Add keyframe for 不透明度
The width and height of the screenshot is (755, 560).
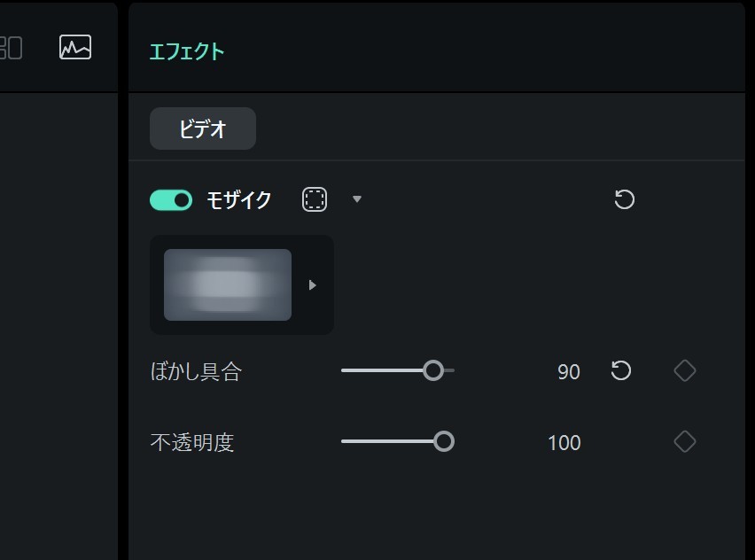pos(685,441)
